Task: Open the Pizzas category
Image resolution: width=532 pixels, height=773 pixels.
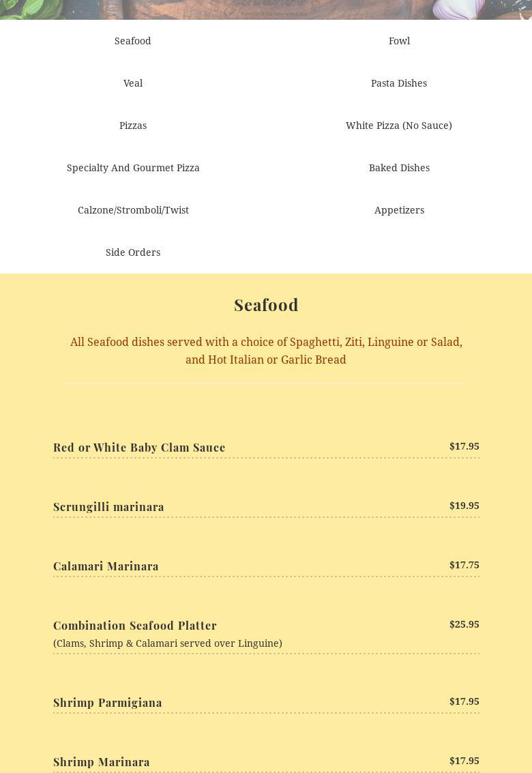Action: pyautogui.click(x=133, y=126)
